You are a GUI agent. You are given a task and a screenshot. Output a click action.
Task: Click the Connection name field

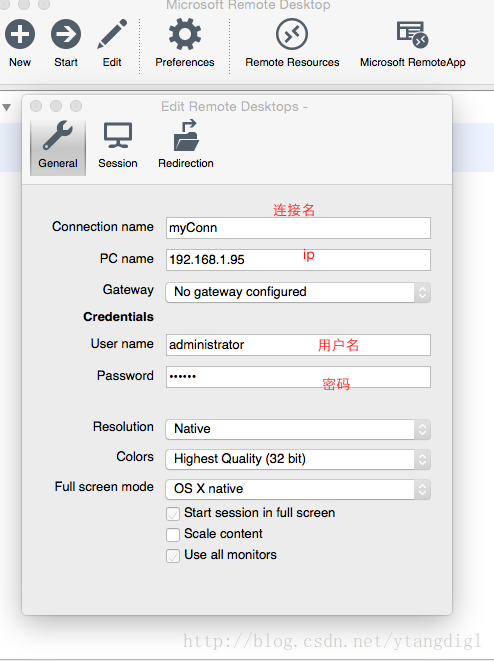(x=298, y=228)
